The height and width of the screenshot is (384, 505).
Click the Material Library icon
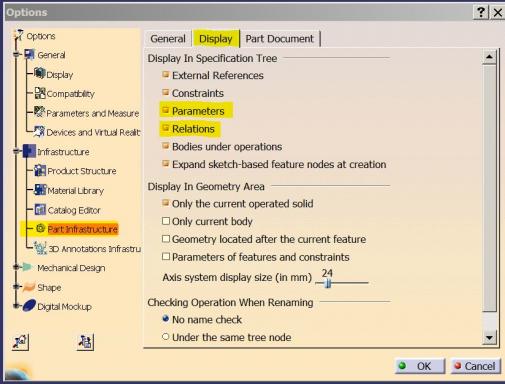pyautogui.click(x=40, y=190)
